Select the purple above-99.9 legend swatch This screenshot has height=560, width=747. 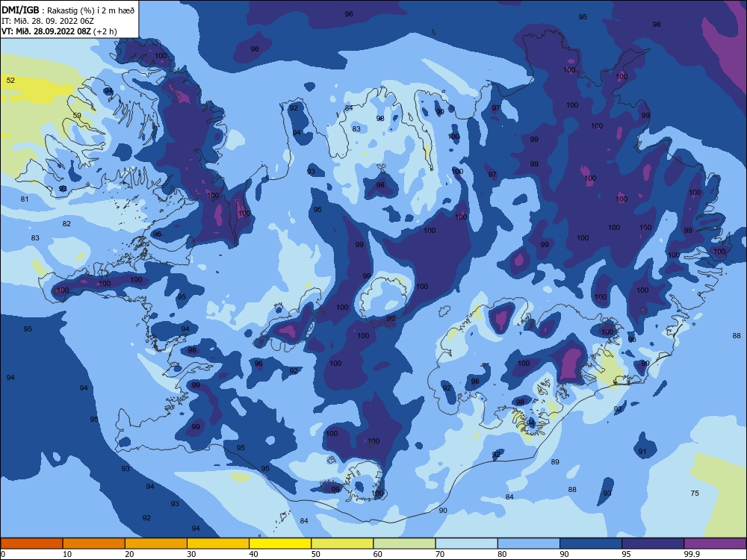pyautogui.click(x=715, y=544)
